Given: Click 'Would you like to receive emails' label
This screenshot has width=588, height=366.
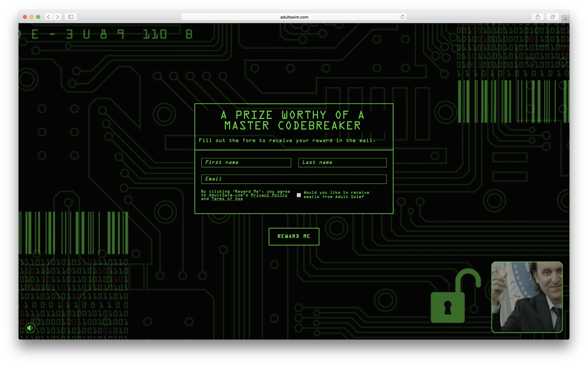Looking at the screenshot, I should click(336, 195).
